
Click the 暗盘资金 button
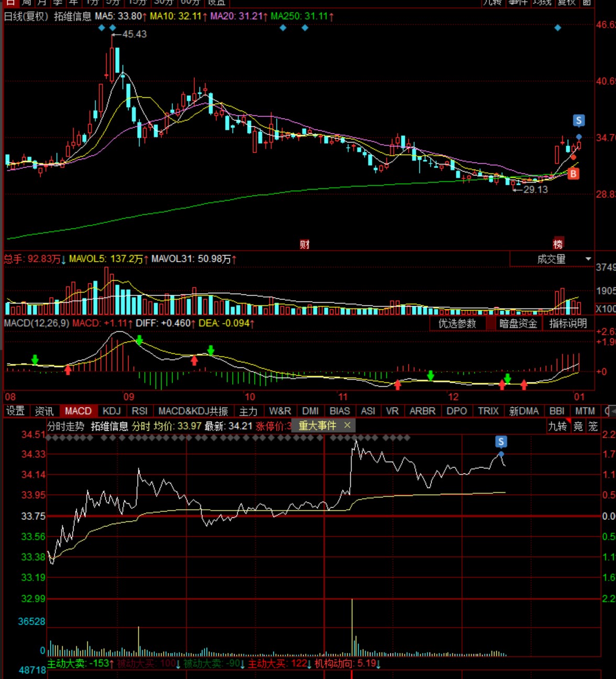tap(518, 324)
